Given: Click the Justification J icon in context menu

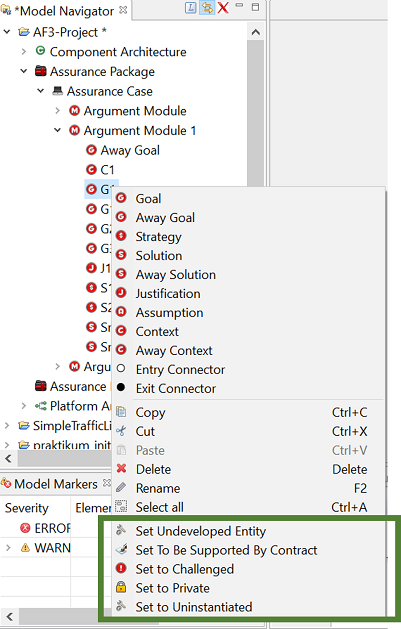Looking at the screenshot, I should tap(121, 293).
